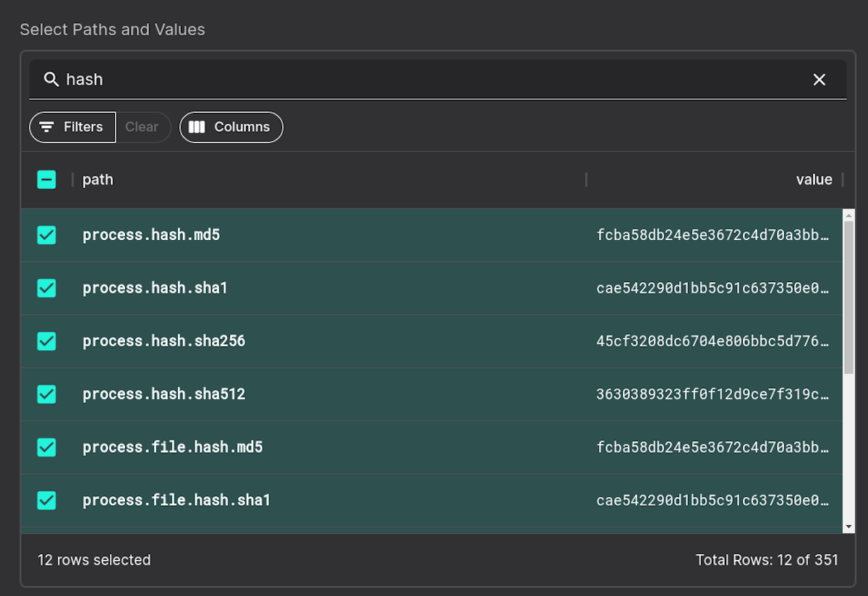Click the filter funnel icon on Filters button
Screen dimensions: 868x596
click(48, 127)
